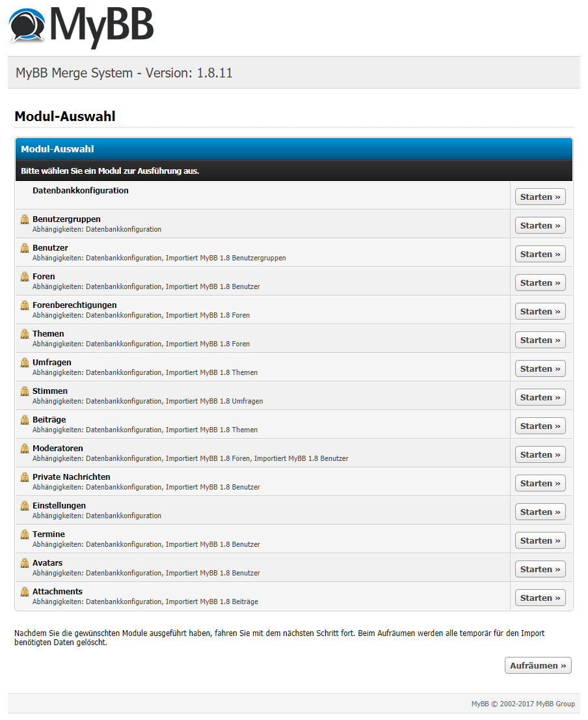This screenshot has width=588, height=720.
Task: Click the lock icon beside Moderatoren
Action: point(25,449)
